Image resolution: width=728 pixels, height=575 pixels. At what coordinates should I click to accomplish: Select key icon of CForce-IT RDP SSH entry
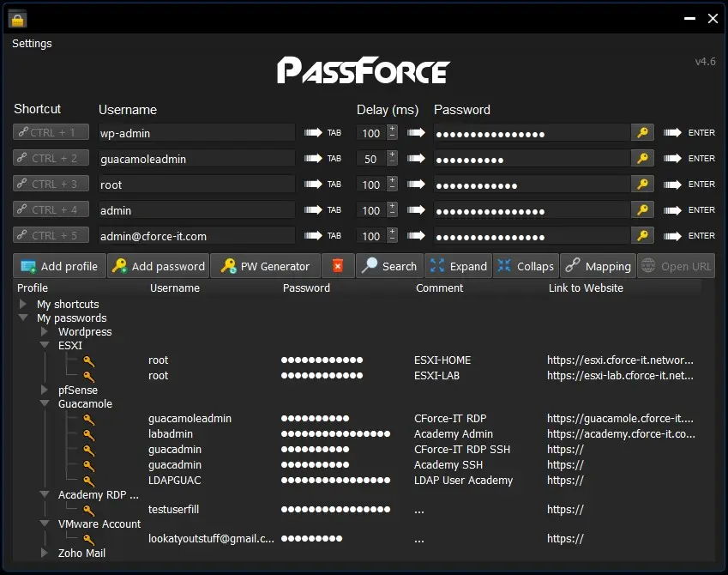(x=88, y=451)
